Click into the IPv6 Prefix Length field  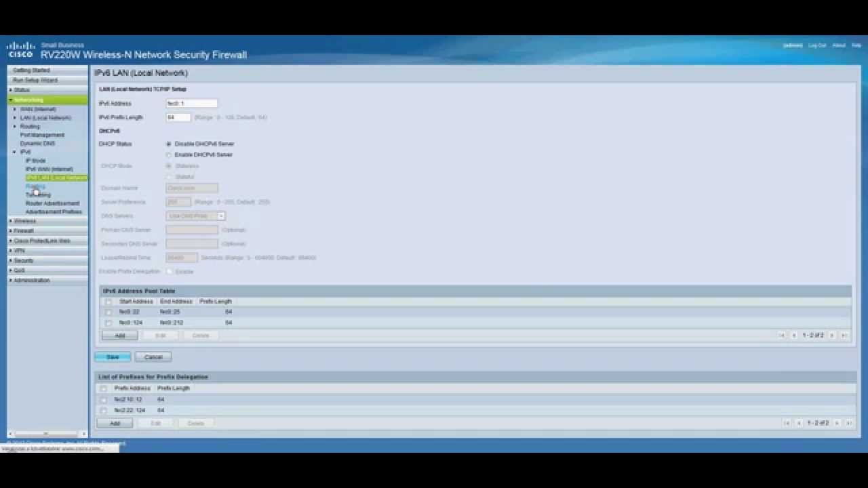coord(178,117)
